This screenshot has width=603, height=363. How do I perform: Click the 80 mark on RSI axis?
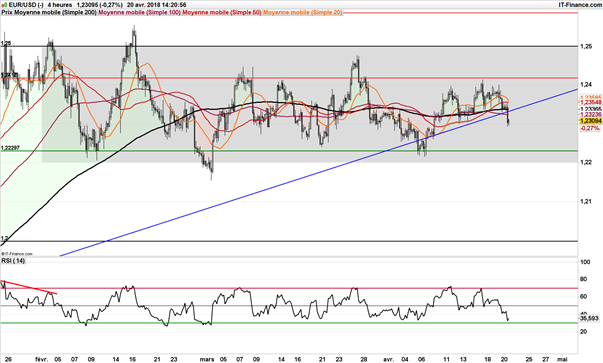click(583, 279)
